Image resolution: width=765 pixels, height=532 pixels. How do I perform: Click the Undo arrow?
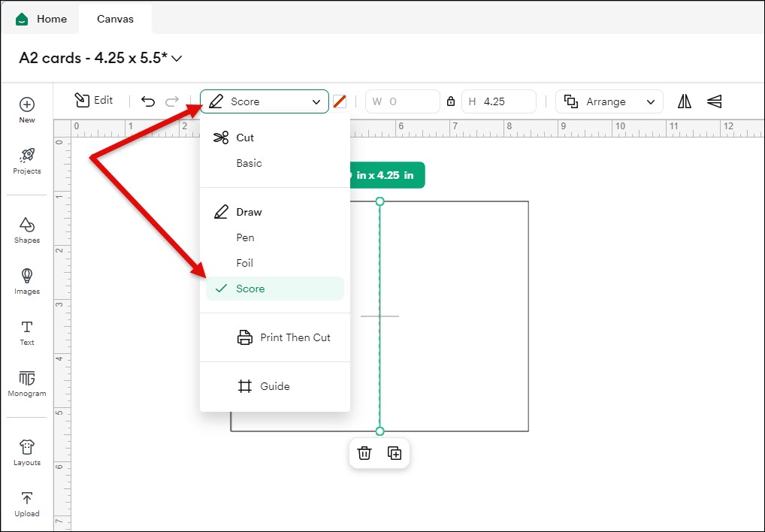[x=148, y=101]
